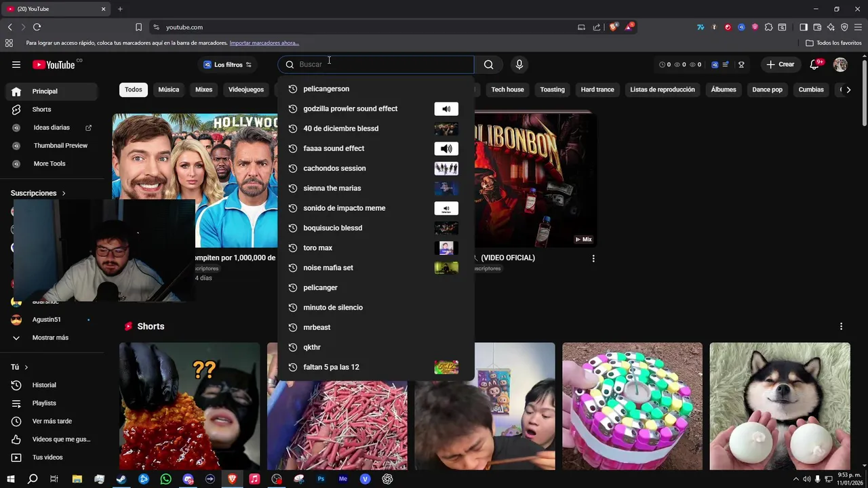The width and height of the screenshot is (868, 488).
Task: Go back with the browser arrow
Action: [9, 27]
